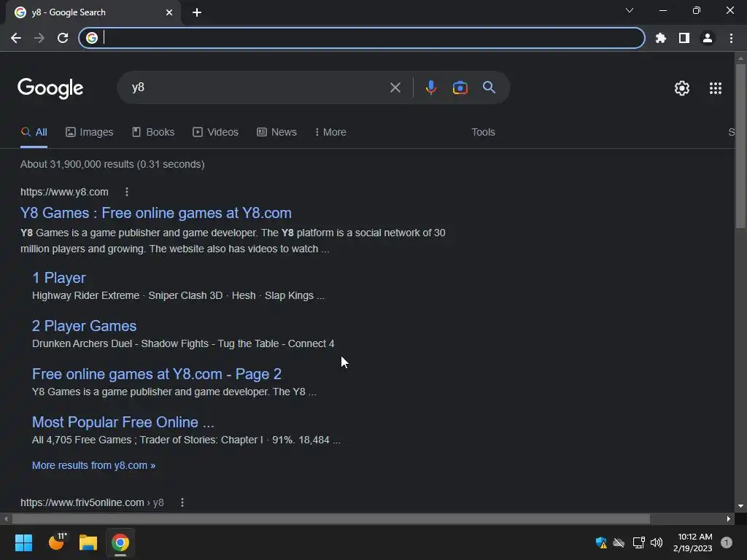Click the vertical scrollbar thumb

(x=740, y=145)
